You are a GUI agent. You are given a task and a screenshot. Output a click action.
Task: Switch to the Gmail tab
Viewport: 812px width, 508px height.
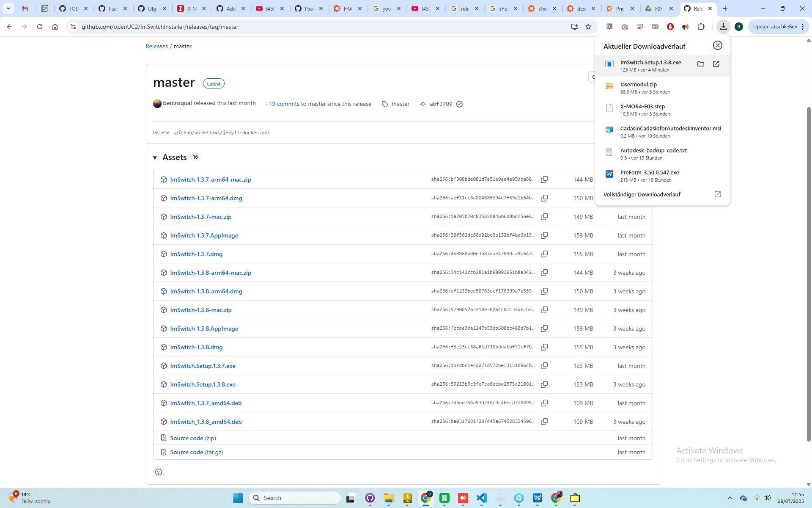coord(25,8)
